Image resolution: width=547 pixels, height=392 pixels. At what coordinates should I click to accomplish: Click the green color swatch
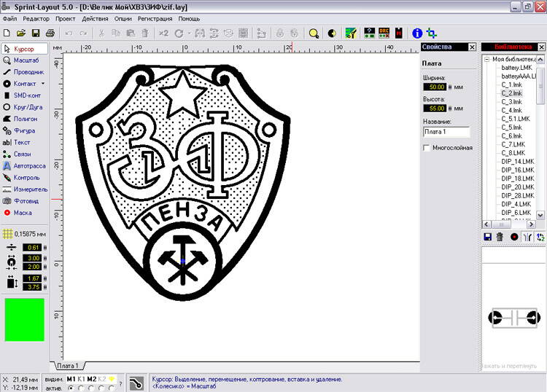pos(24,319)
